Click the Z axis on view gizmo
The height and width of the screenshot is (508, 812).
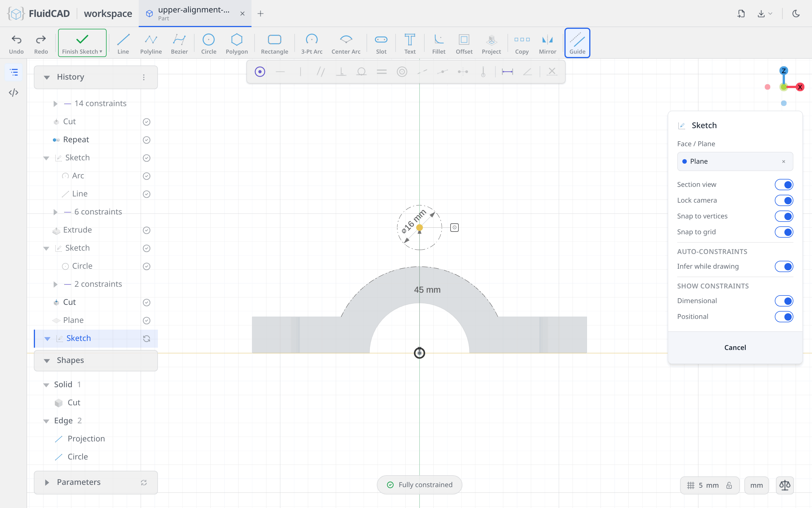tap(784, 71)
